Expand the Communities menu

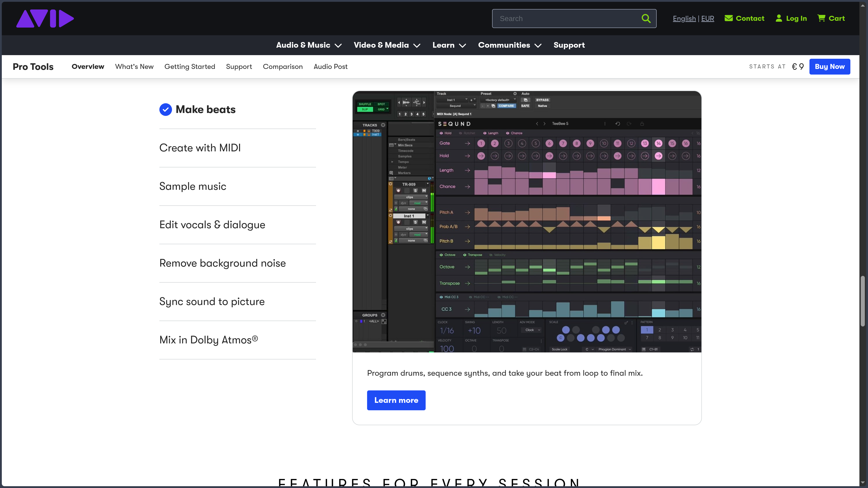(509, 45)
